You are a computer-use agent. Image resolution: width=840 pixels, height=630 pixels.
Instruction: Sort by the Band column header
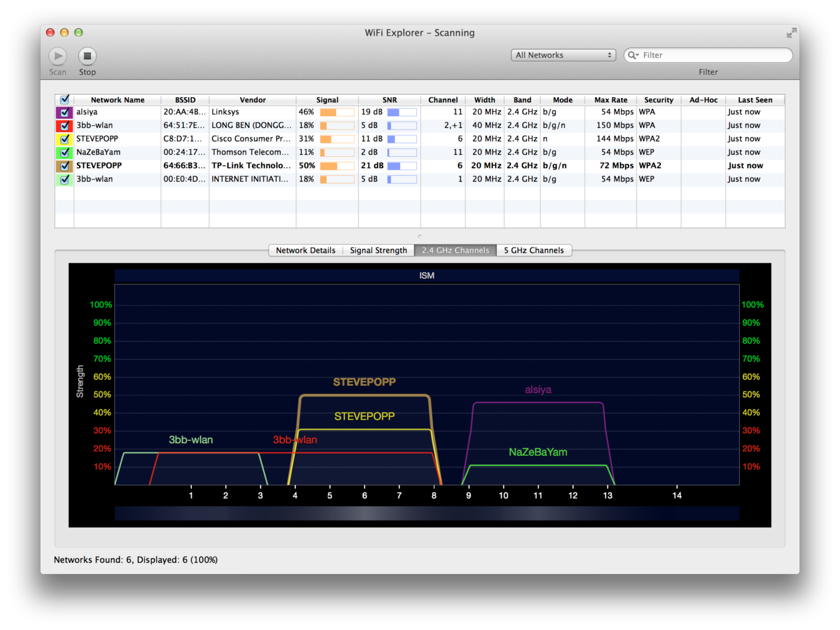[522, 100]
